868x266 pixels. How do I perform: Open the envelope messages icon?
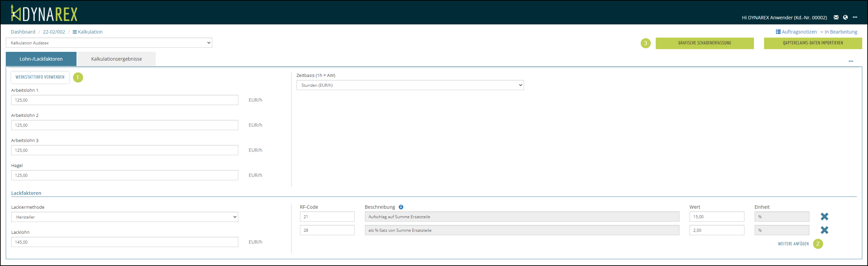pos(836,17)
